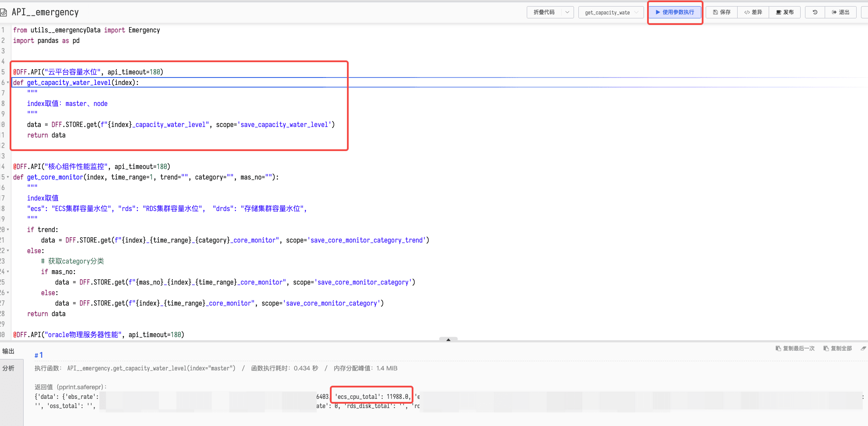Toggle the output panel collapse arrow
The width and height of the screenshot is (868, 426).
(x=448, y=339)
